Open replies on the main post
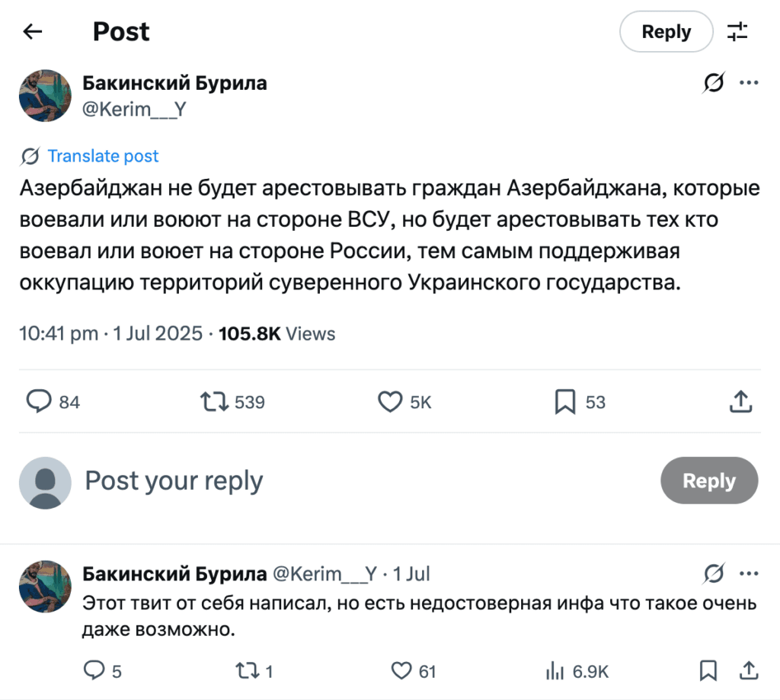Viewport: 780px width, 700px height. (40, 401)
